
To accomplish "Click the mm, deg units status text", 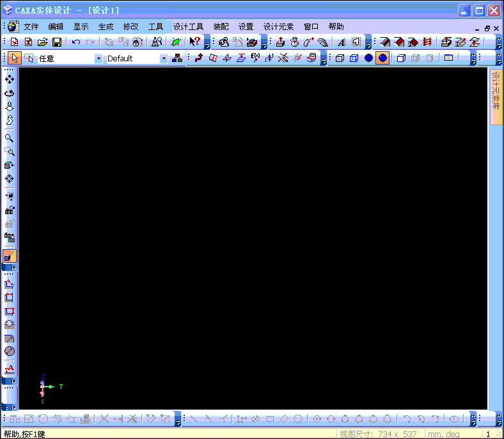I will pos(444,434).
